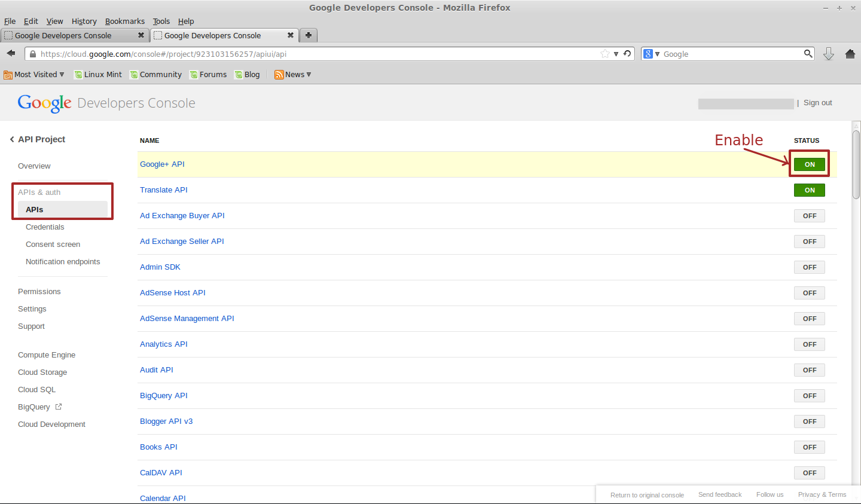Open the search engine selector dropdown
Viewport: 861px width, 504px height.
pos(652,54)
